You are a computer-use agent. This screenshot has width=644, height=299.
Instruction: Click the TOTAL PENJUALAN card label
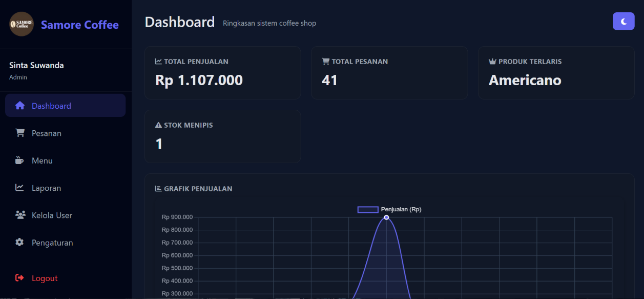point(196,62)
